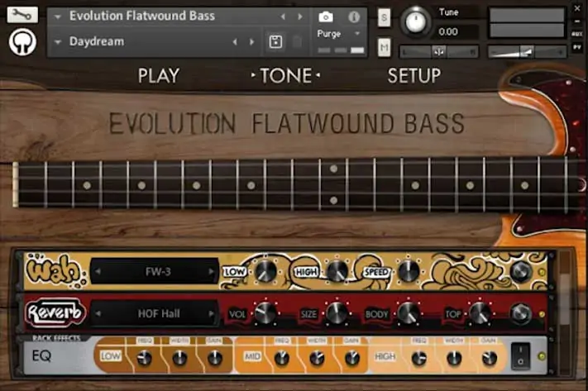Expand the Evolution Flatwound Bass instrument dropdown

pos(58,16)
